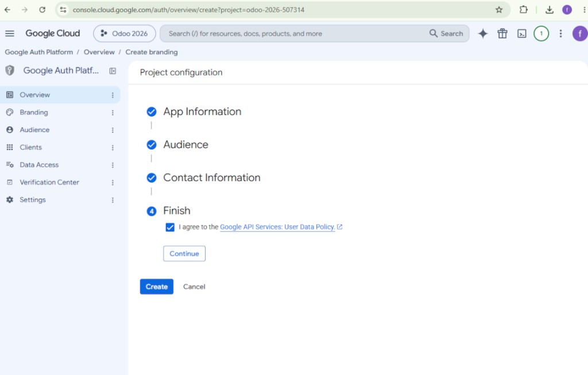Select Verification Center in the sidebar

coord(60,182)
